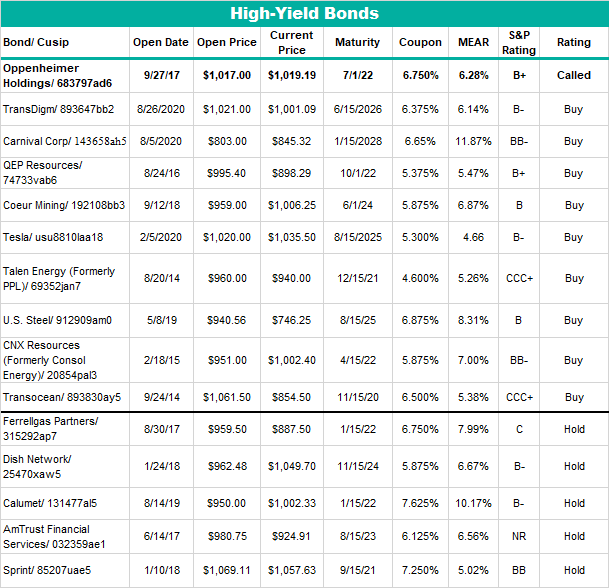Select Carnival open price $803.00
609x588 pixels.
click(x=227, y=141)
